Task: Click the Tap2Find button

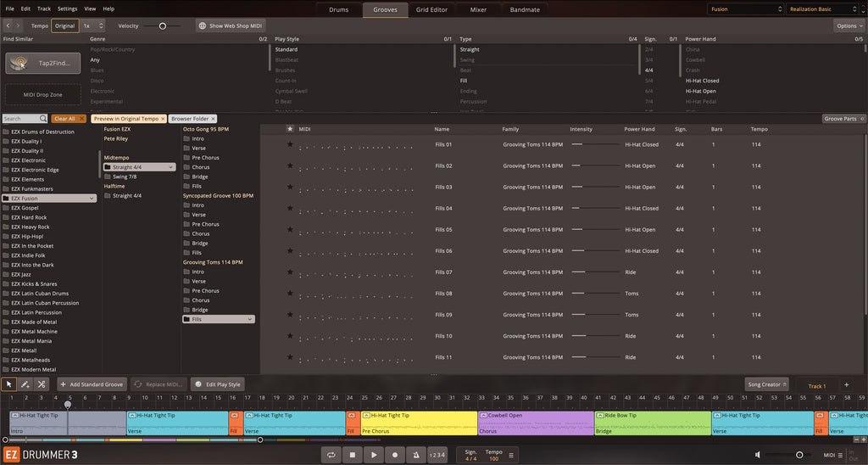Action: 43,64
